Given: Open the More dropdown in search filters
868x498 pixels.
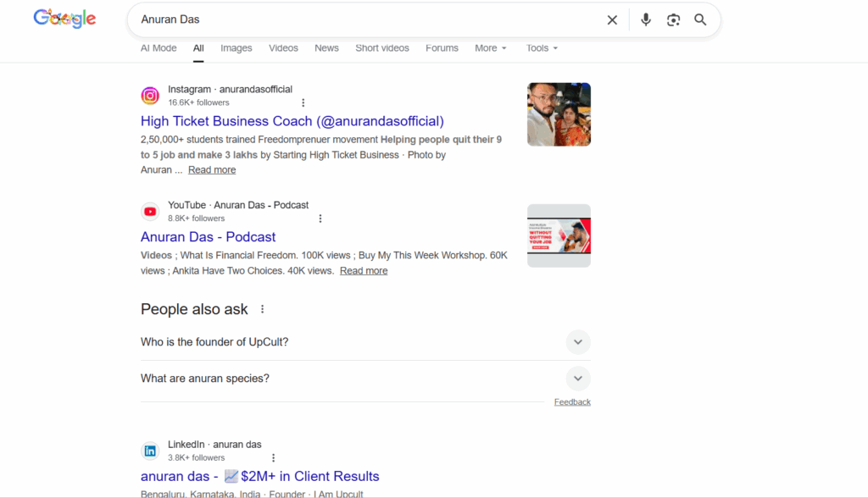Looking at the screenshot, I should click(490, 48).
